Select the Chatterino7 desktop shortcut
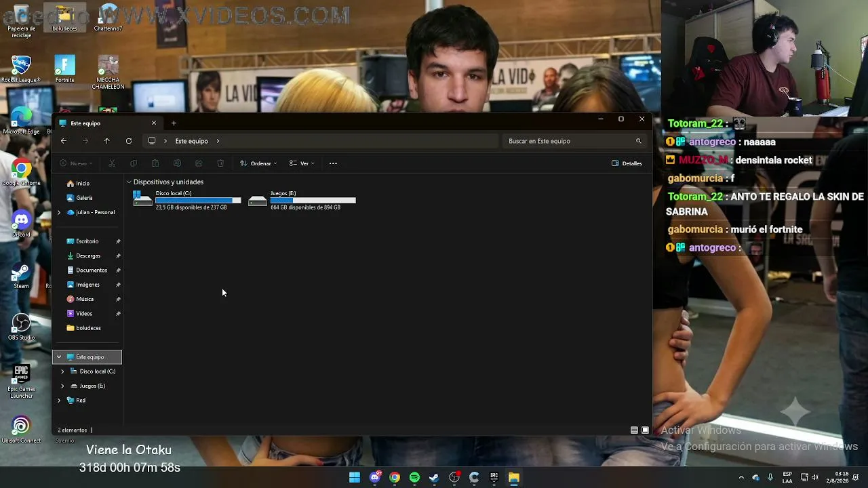The image size is (868, 488). pos(108,18)
